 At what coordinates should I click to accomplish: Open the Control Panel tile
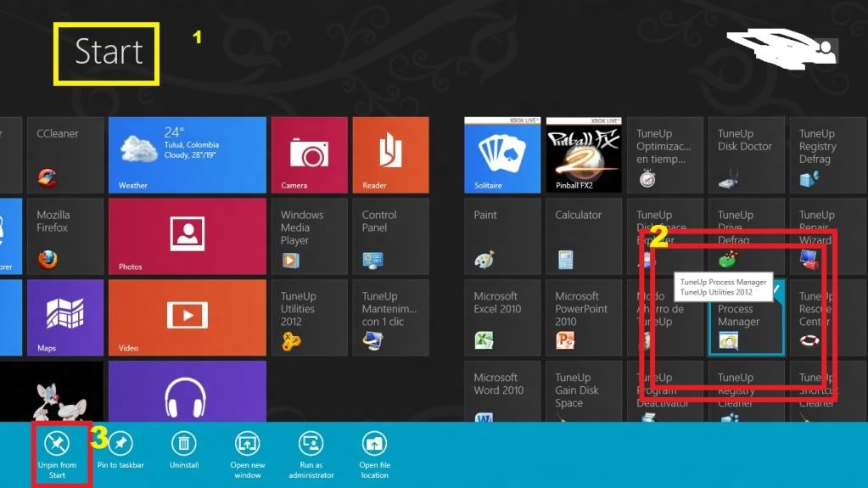pyautogui.click(x=390, y=237)
